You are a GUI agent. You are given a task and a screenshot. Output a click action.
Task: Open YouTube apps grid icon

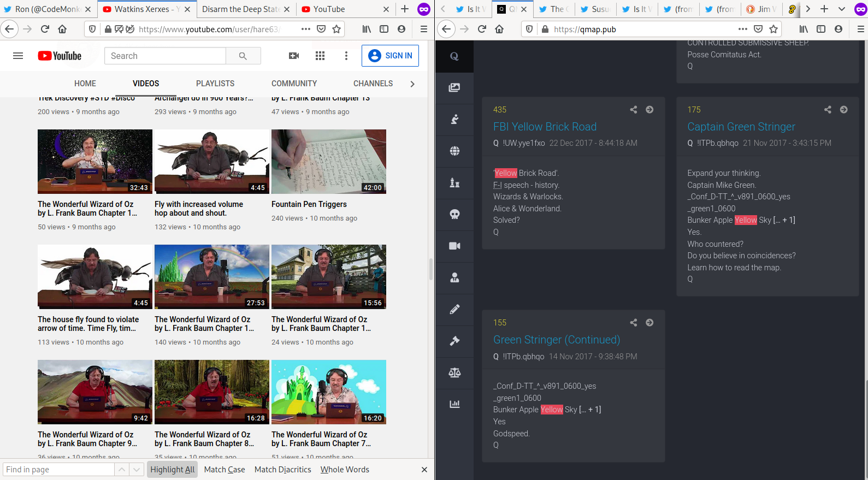click(x=320, y=56)
